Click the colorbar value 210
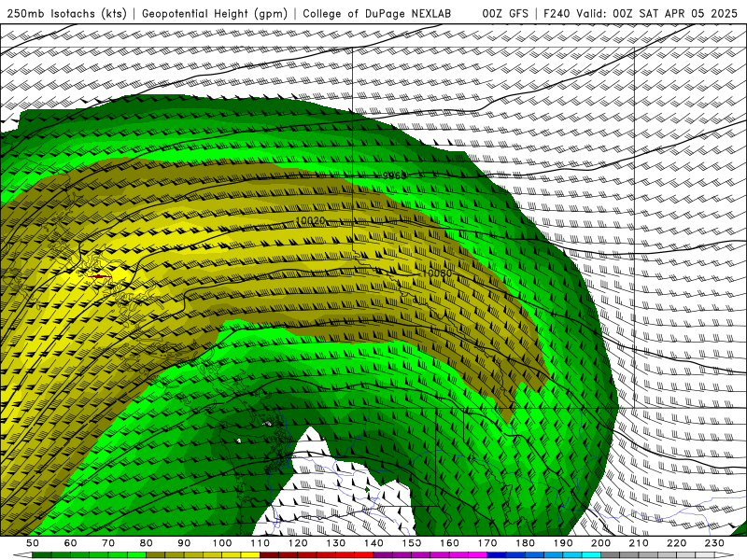The height and width of the screenshot is (560, 747). pyautogui.click(x=639, y=543)
